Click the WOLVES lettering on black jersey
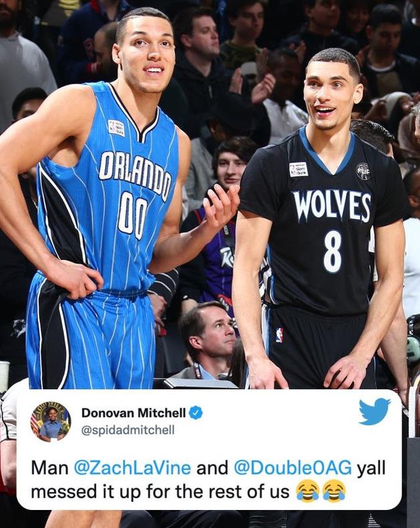Image resolution: width=420 pixels, height=528 pixels. pyautogui.click(x=332, y=206)
